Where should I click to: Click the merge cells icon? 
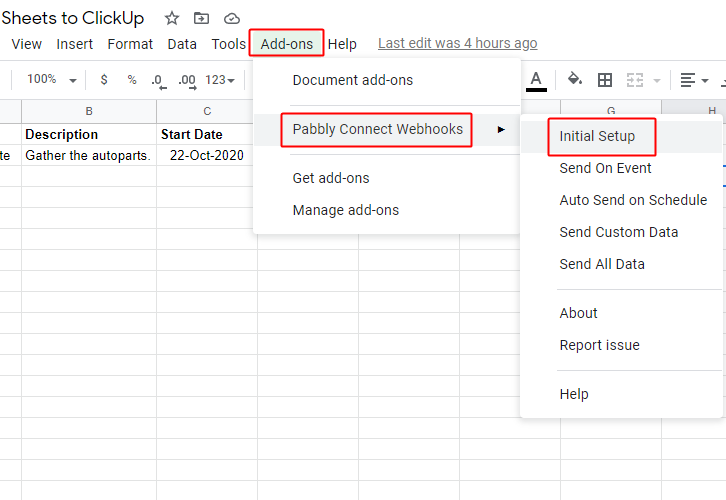pyautogui.click(x=635, y=80)
